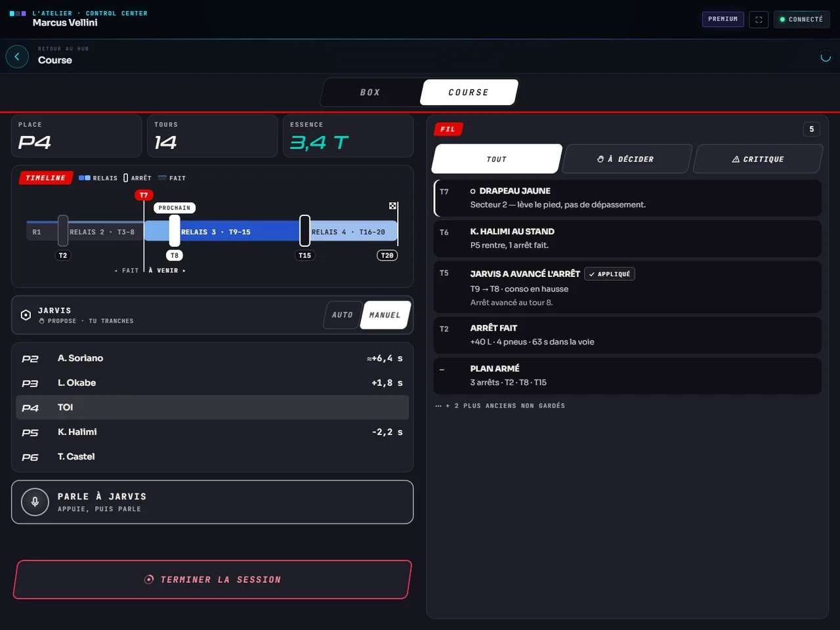Image resolution: width=840 pixels, height=630 pixels.
Task: Select the P4 TOI row
Action: click(x=213, y=408)
